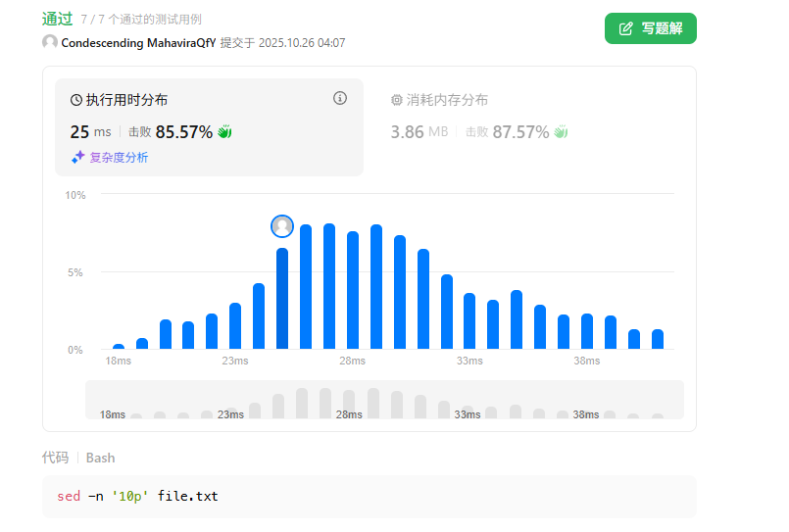
Task: Open the Condescending MahaviraQfY profile link
Action: [138, 42]
